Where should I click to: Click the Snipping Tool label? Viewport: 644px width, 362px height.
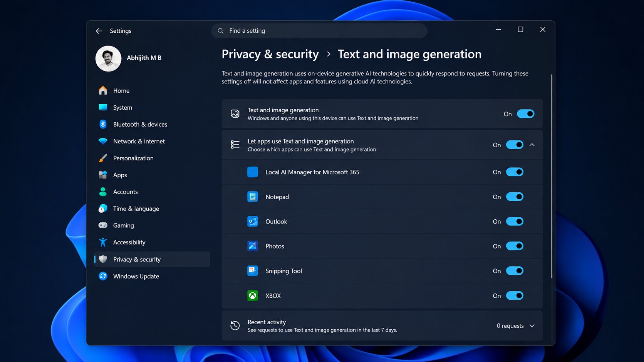coord(283,271)
